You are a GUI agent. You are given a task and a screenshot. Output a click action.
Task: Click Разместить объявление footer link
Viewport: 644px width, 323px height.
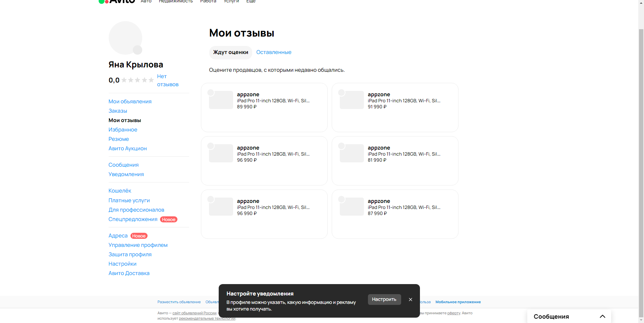179,302
